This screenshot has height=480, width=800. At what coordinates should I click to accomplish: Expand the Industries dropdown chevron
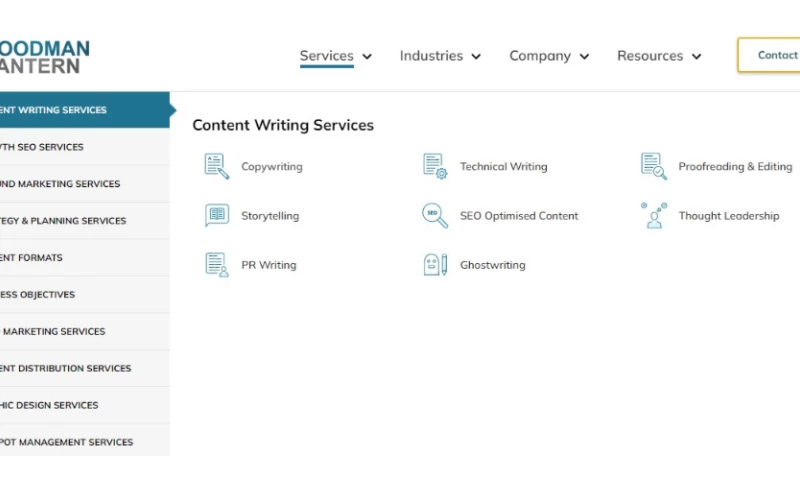pyautogui.click(x=476, y=57)
